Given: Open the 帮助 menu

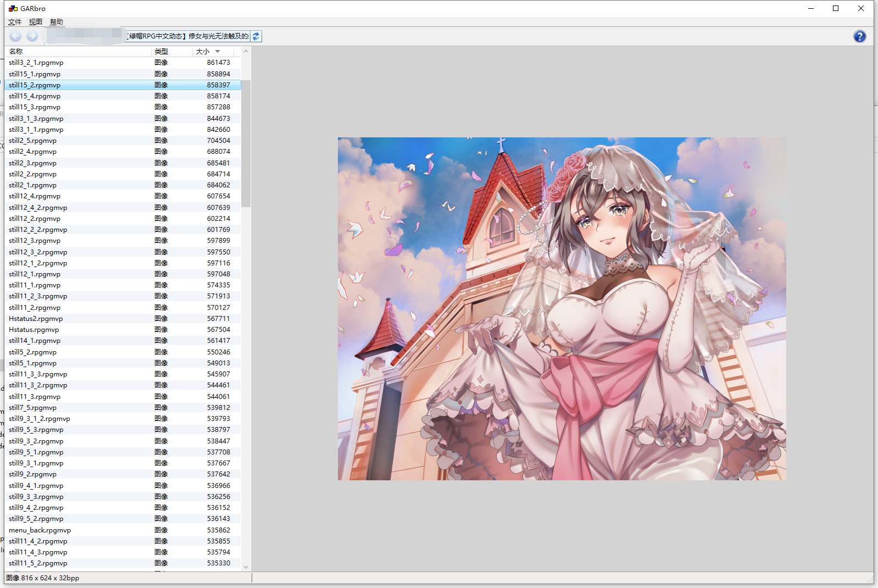Looking at the screenshot, I should [x=57, y=22].
